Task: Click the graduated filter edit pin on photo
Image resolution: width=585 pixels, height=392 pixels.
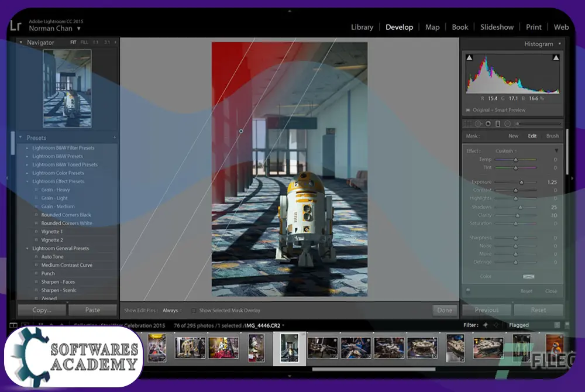Action: coord(241,131)
